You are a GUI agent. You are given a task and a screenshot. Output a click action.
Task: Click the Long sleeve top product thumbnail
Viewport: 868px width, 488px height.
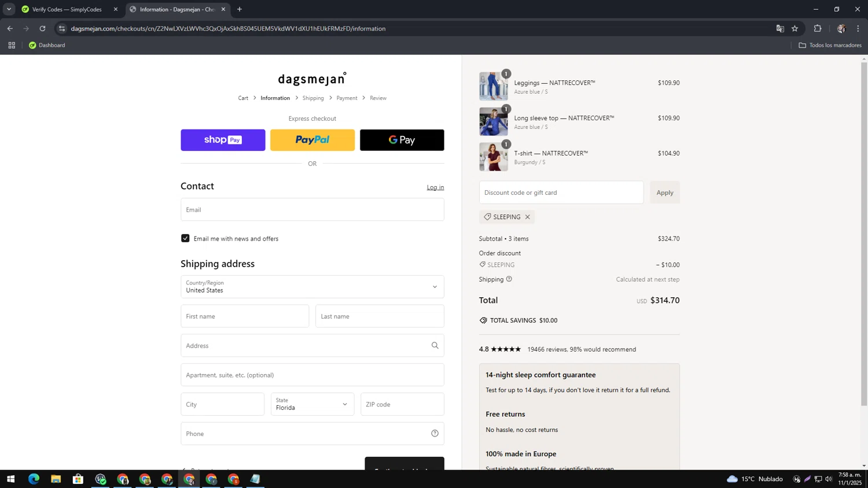pos(493,121)
